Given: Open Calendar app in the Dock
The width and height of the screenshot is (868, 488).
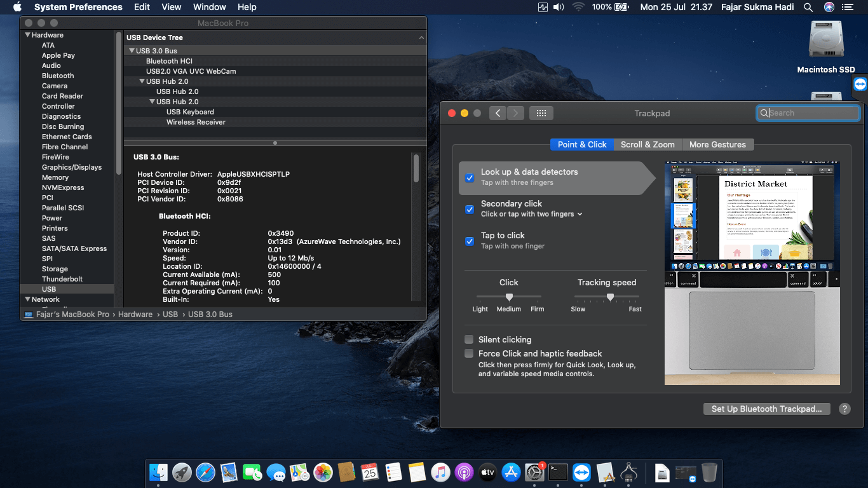Looking at the screenshot, I should 370,472.
